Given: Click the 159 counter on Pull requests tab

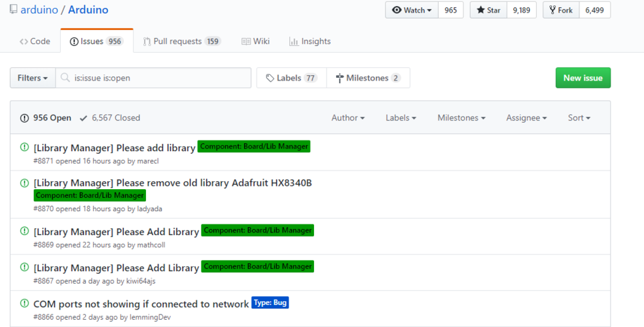Looking at the screenshot, I should pyautogui.click(x=213, y=41).
